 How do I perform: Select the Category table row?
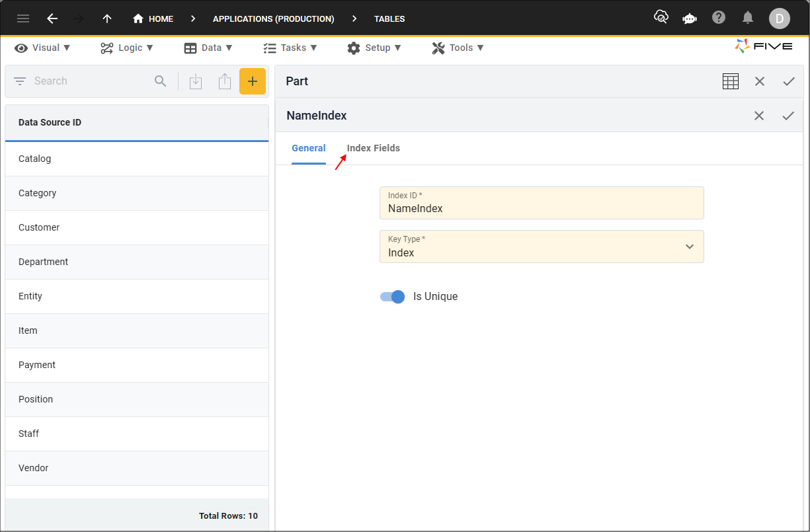(x=137, y=193)
